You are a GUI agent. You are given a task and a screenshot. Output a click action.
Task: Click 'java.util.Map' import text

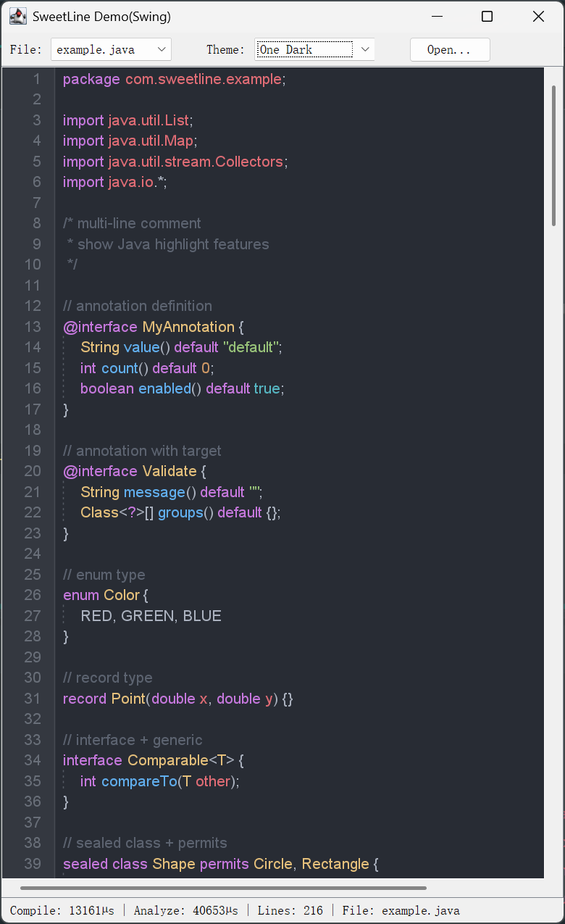click(x=151, y=141)
